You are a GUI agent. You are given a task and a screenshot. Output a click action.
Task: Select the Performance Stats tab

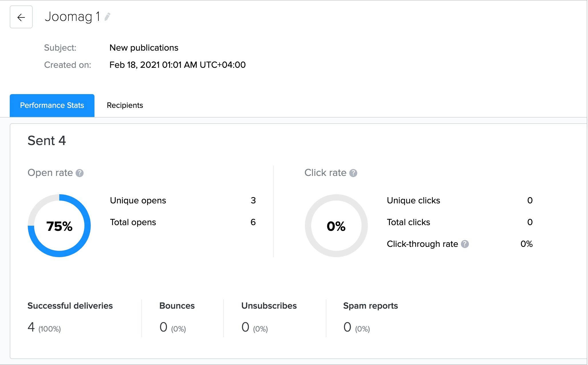52,106
